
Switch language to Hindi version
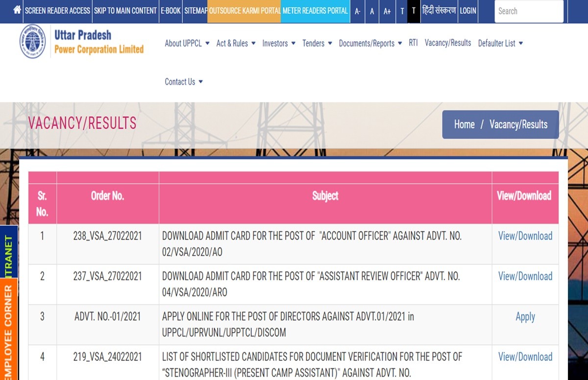439,11
